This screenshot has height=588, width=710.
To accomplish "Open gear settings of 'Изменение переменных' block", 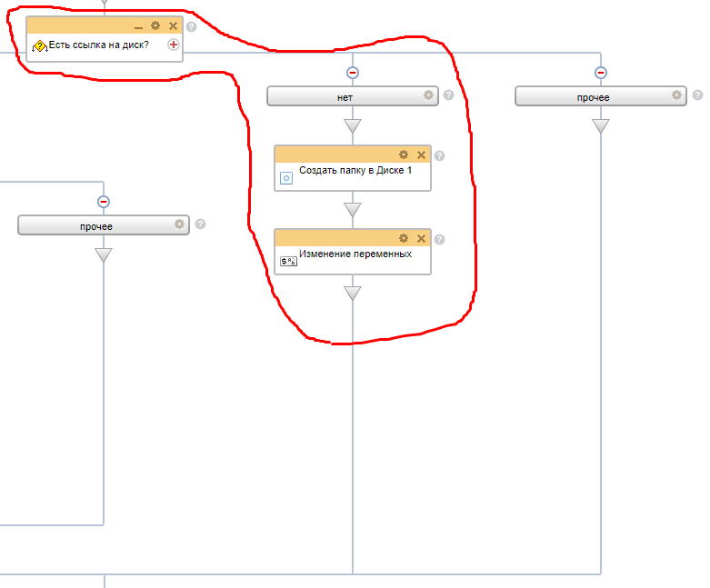I will 404,238.
